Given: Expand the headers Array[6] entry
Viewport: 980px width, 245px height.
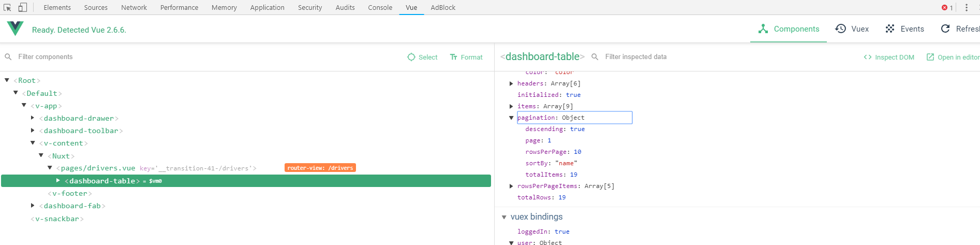Looking at the screenshot, I should tap(511, 83).
